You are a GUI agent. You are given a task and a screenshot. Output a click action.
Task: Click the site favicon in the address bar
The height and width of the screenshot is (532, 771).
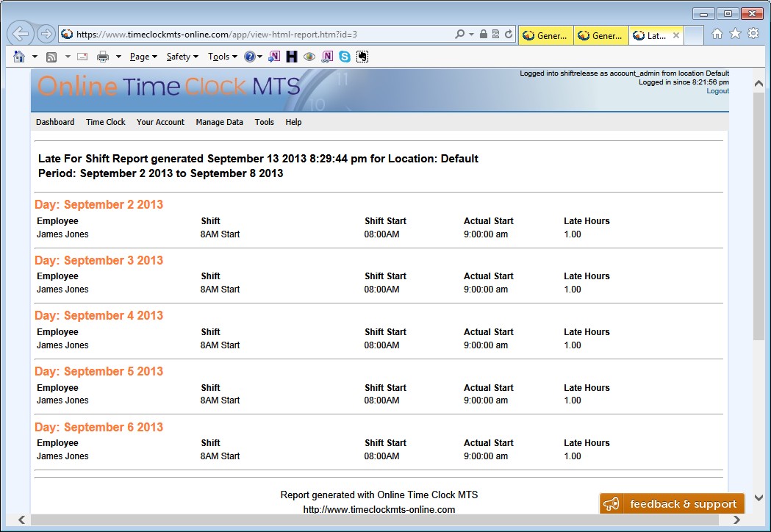click(x=68, y=34)
